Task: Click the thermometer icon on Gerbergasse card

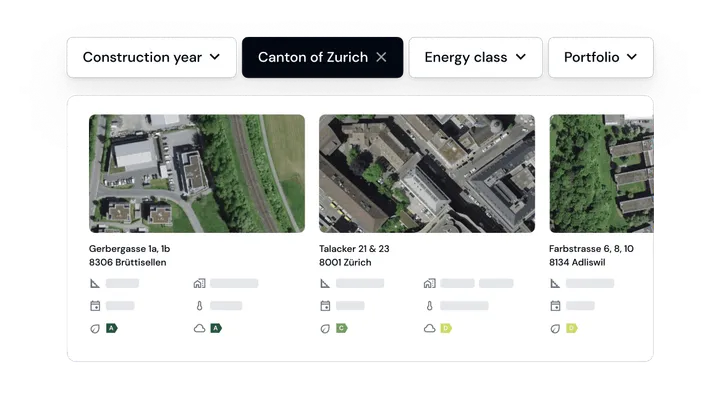Action: (199, 306)
